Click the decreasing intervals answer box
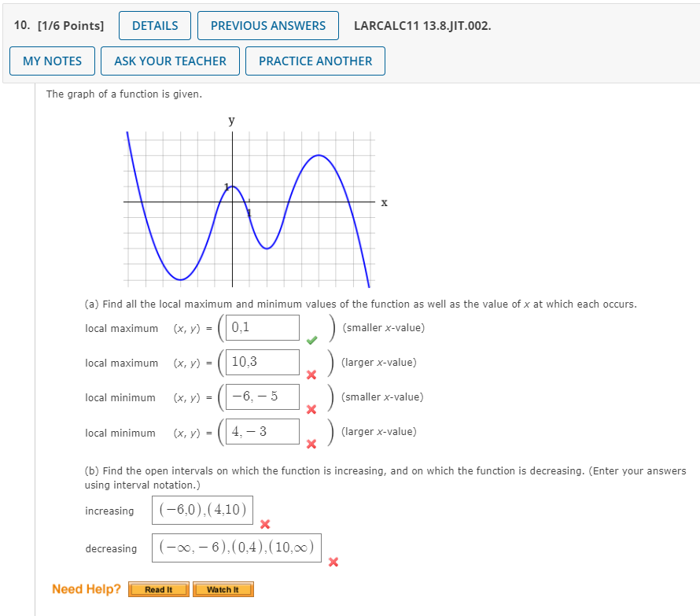Viewport: 700px width, 616px height. pyautogui.click(x=237, y=548)
